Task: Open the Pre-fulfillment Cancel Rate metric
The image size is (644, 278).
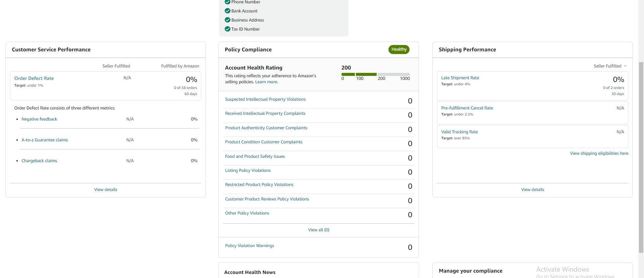Action: (467, 108)
